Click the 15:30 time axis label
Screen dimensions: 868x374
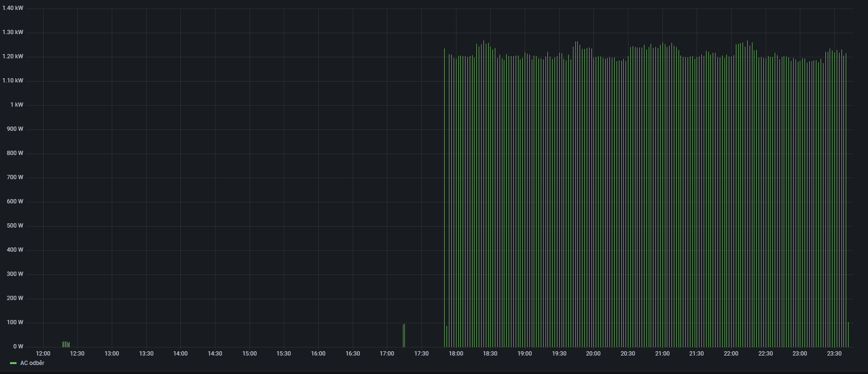(284, 354)
